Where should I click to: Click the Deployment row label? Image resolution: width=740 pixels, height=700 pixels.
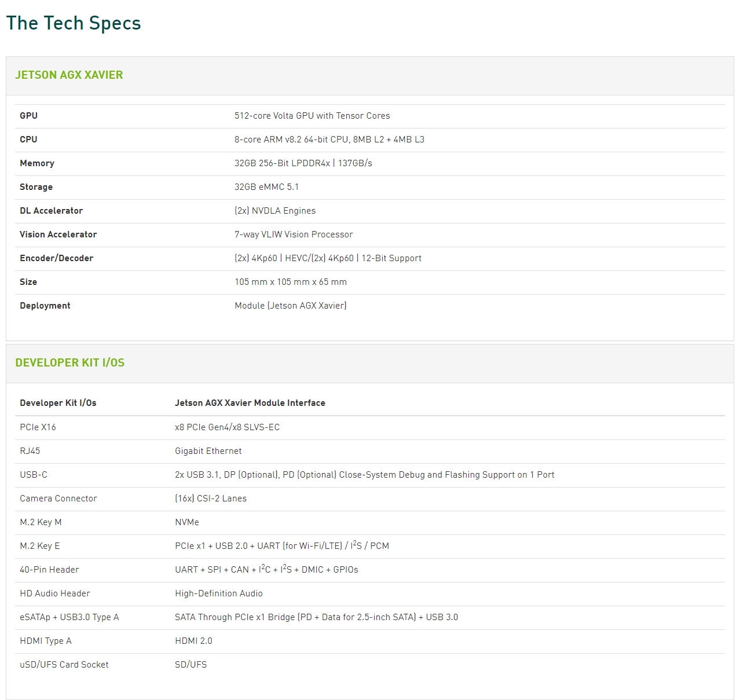point(45,306)
